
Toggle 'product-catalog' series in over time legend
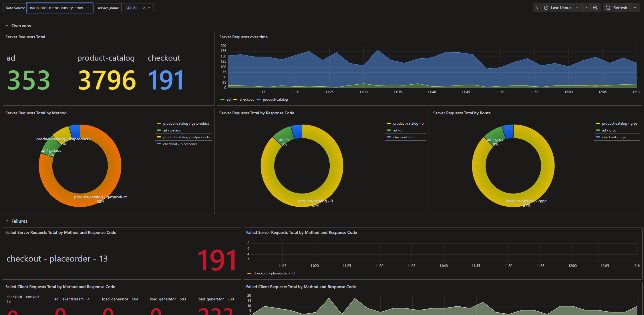275,99
